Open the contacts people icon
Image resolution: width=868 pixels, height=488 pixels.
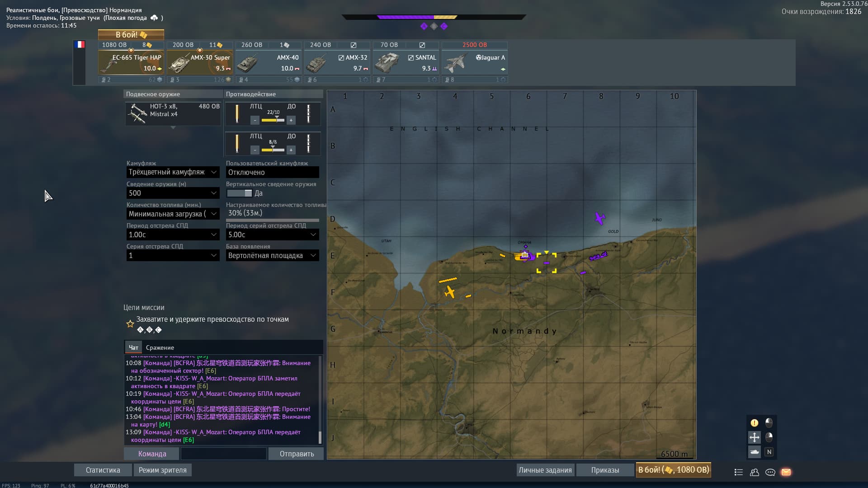[x=754, y=472]
